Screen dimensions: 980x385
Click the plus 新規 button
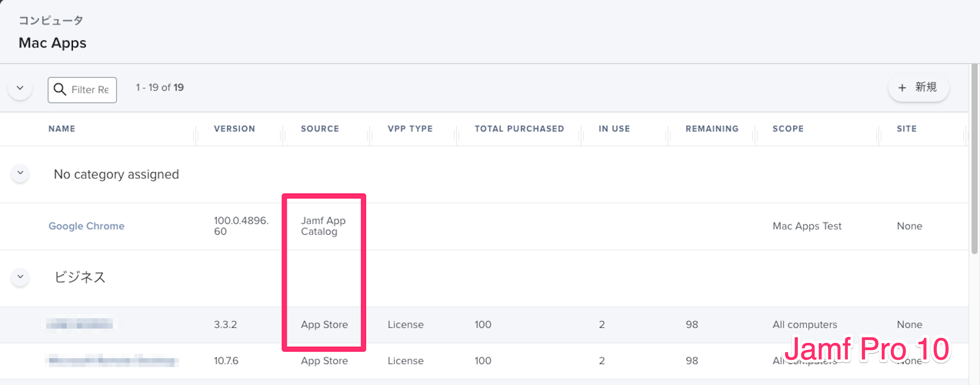[x=918, y=88]
